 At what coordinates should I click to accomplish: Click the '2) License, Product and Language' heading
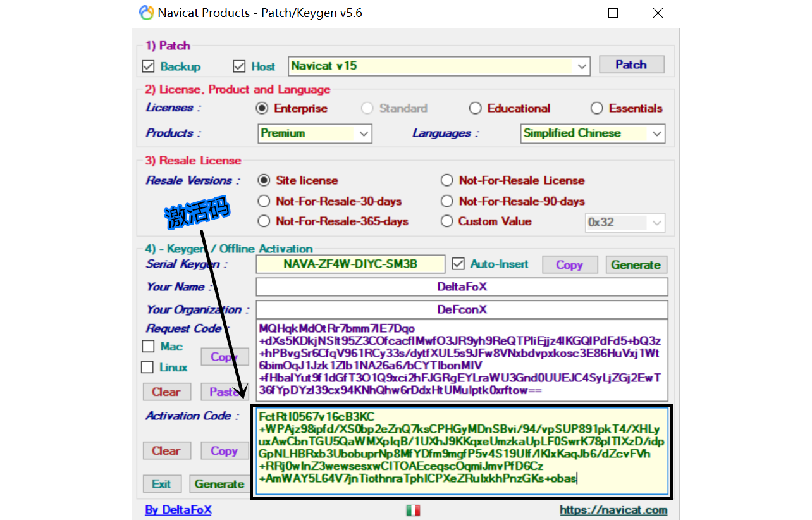pyautogui.click(x=238, y=89)
